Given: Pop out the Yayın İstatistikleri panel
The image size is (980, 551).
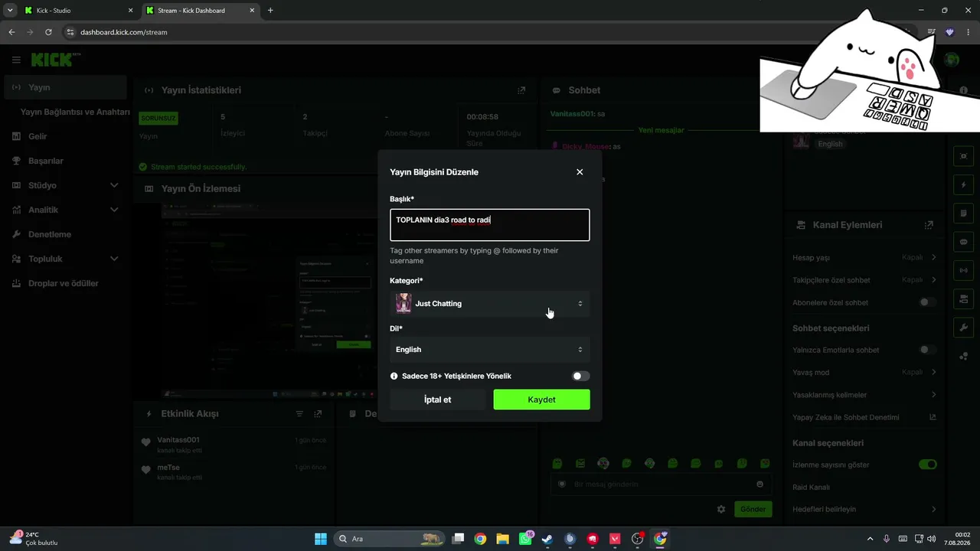Looking at the screenshot, I should click(x=521, y=90).
